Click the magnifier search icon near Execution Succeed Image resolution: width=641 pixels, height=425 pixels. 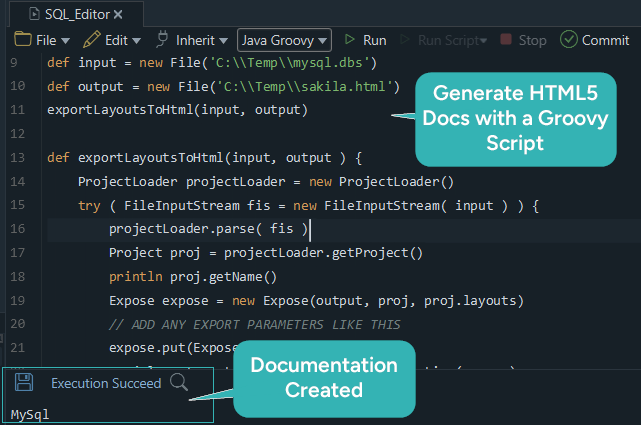pos(179,382)
